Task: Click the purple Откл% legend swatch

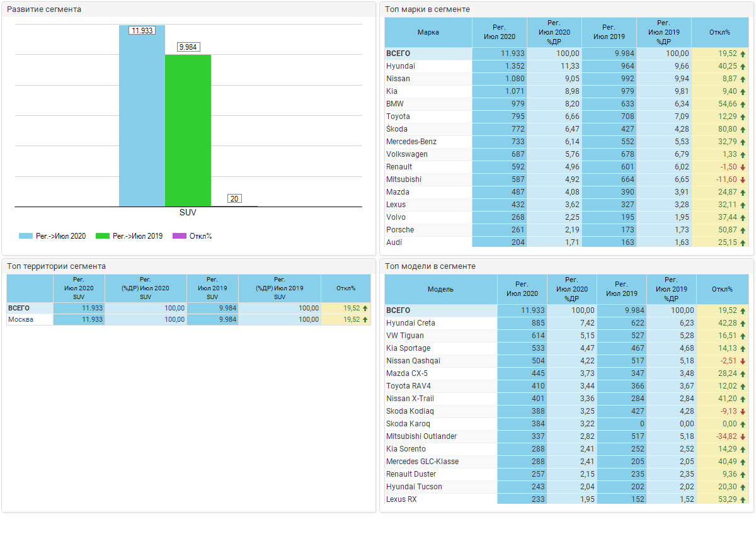Action: pyautogui.click(x=180, y=236)
